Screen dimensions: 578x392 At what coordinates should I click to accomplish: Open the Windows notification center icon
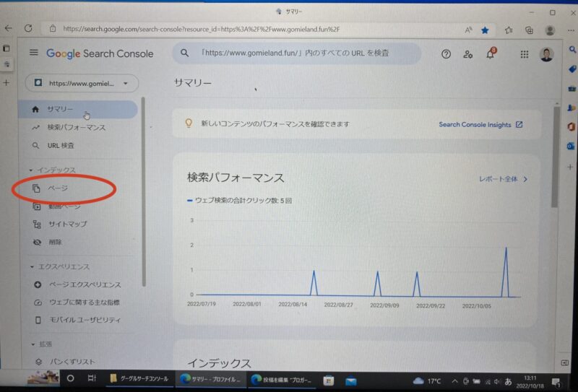click(x=556, y=383)
